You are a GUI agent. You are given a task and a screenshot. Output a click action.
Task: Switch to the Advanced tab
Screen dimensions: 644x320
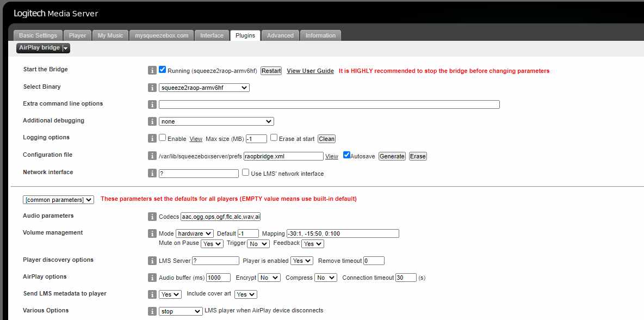coord(280,35)
